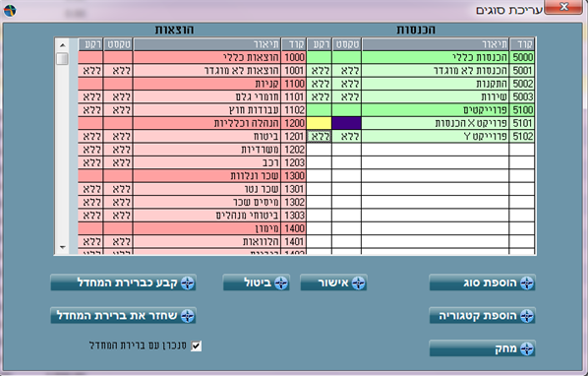Viewport: 588px width, 376px height.
Task: Click the cross icon on הוספת קטגוריה button
Action: click(526, 316)
